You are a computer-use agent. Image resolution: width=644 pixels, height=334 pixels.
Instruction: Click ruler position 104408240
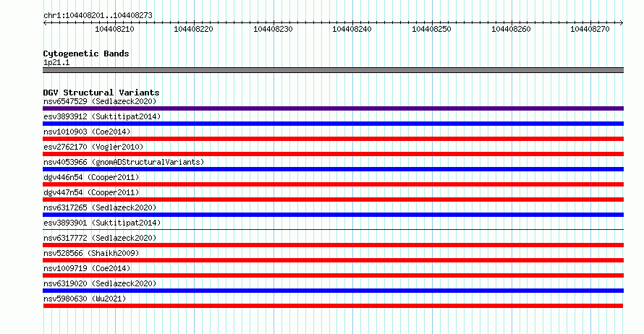tap(352, 29)
